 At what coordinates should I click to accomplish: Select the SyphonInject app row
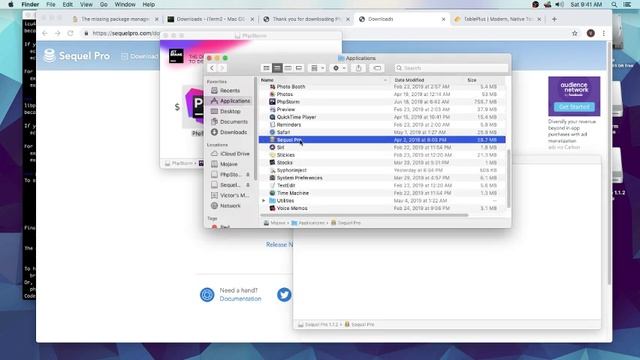[382, 170]
